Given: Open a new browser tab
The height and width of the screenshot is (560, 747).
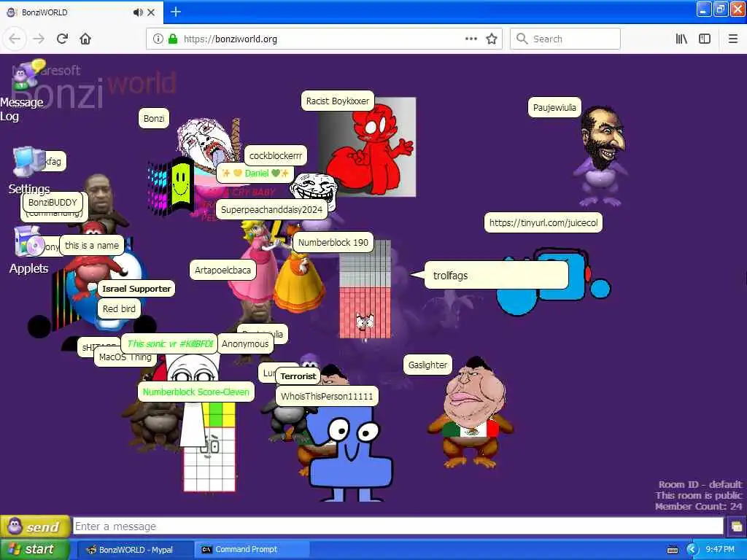Looking at the screenshot, I should [175, 12].
